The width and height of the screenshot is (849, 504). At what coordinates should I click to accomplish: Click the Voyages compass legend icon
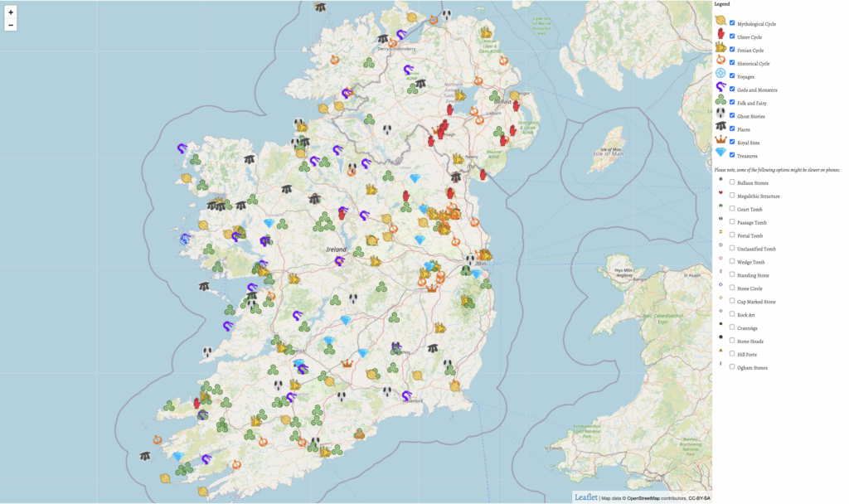[720, 73]
